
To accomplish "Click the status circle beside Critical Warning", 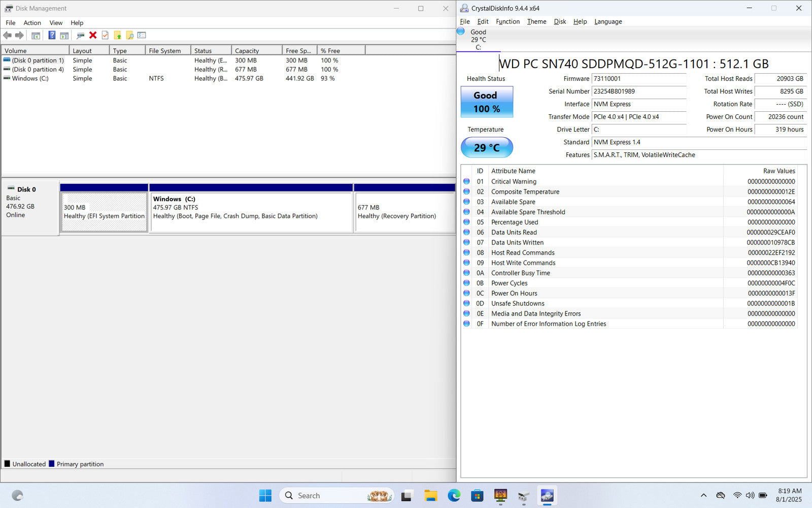I will coord(466,181).
